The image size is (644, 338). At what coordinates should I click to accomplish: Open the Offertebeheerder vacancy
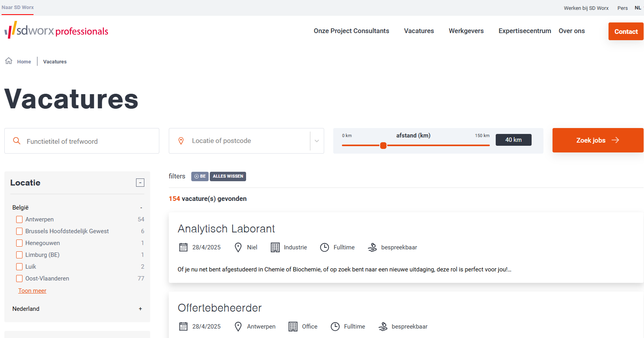(x=220, y=308)
